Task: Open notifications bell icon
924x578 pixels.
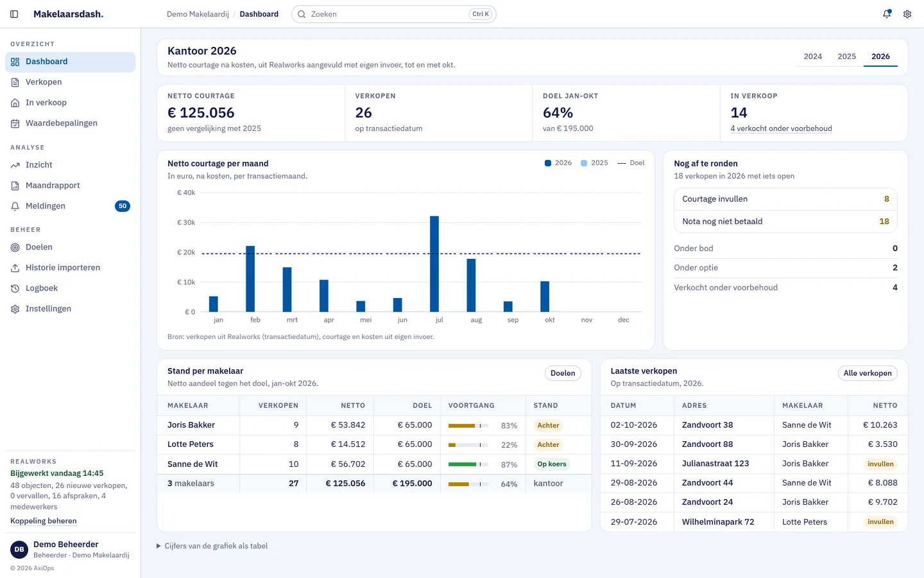Action: click(x=887, y=14)
